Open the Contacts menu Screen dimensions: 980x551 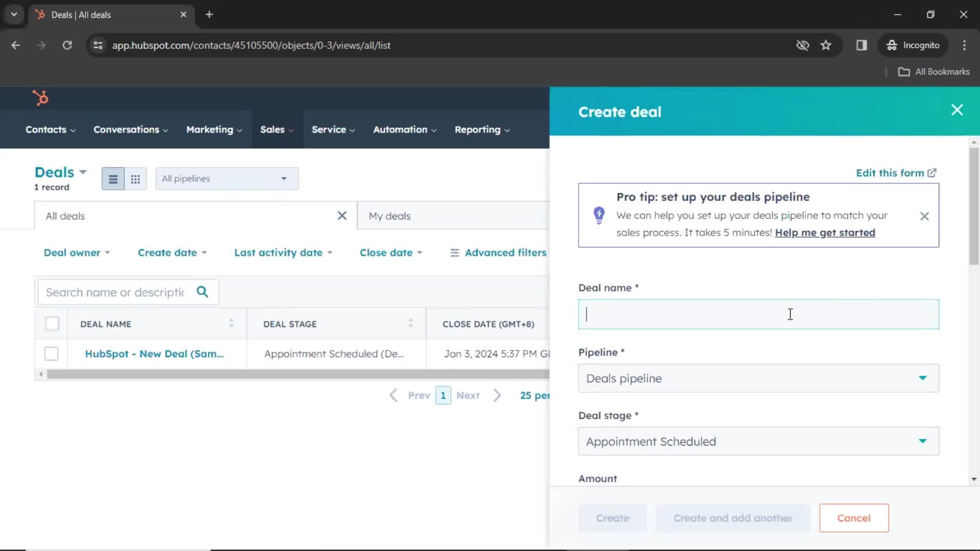[x=51, y=130]
